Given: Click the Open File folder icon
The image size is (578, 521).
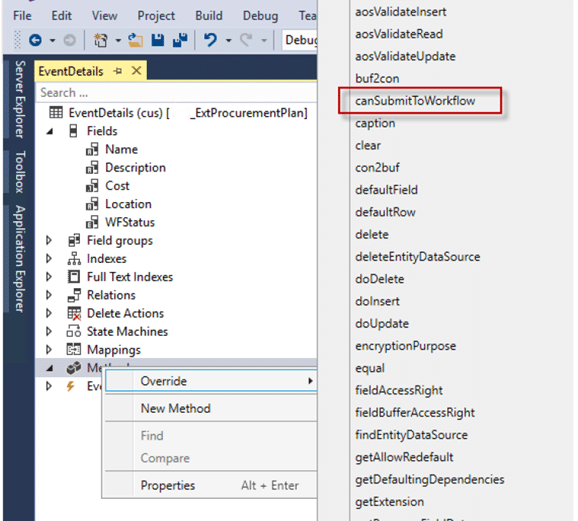Looking at the screenshot, I should click(x=135, y=40).
